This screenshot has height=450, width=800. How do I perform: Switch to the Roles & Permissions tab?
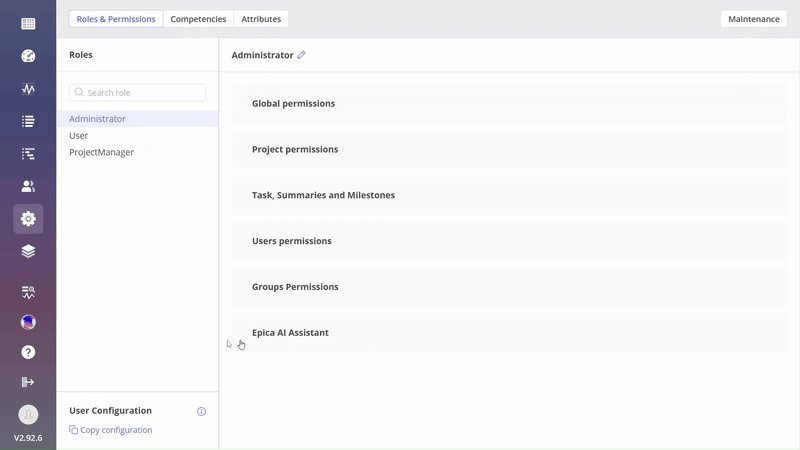(116, 19)
